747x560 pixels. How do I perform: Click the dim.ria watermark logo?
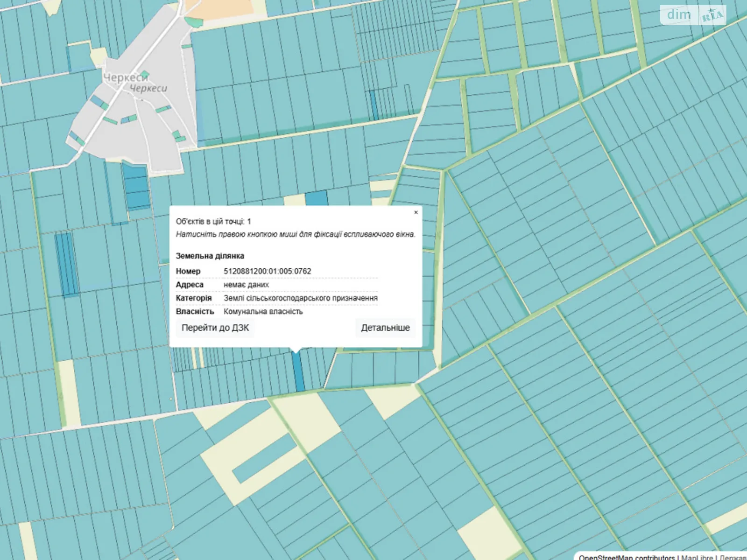(693, 15)
